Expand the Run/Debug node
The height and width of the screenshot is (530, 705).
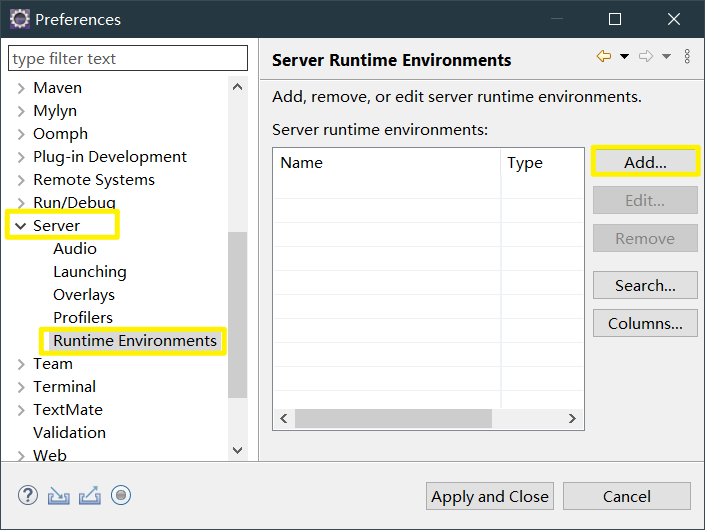click(x=20, y=203)
